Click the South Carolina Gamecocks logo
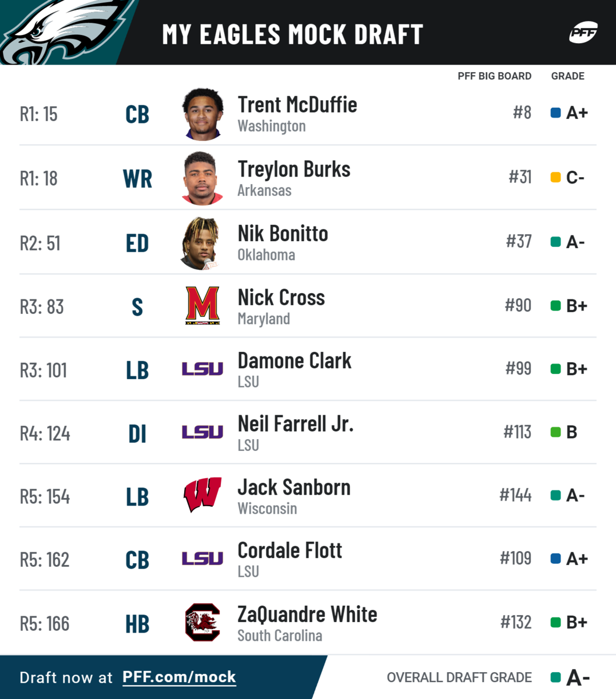Screen dimensions: 616x699 tap(202, 622)
